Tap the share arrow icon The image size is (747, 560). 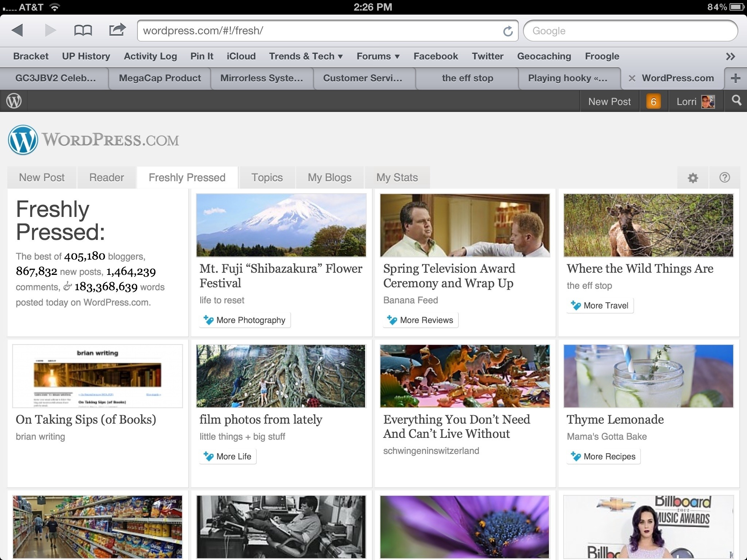(x=117, y=30)
